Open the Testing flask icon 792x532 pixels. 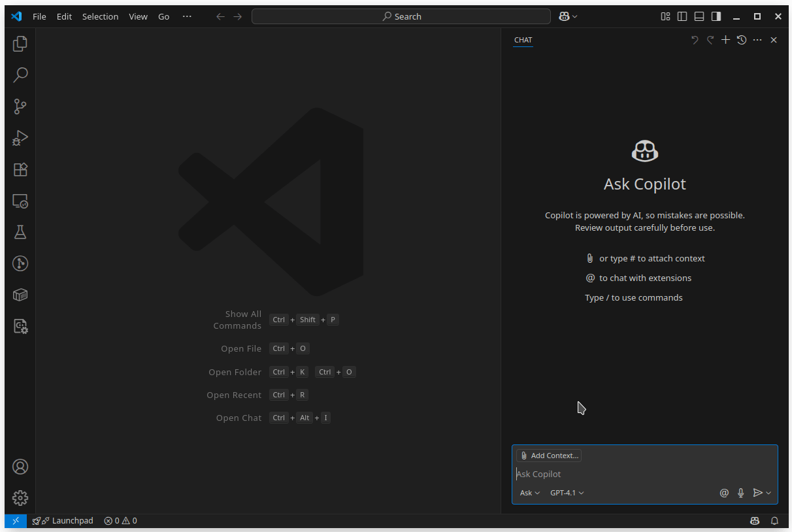point(20,232)
